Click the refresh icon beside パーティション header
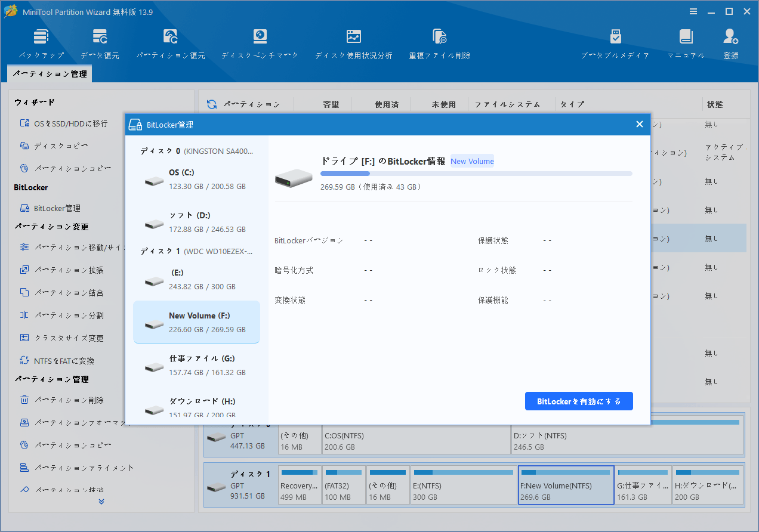 pyautogui.click(x=211, y=104)
